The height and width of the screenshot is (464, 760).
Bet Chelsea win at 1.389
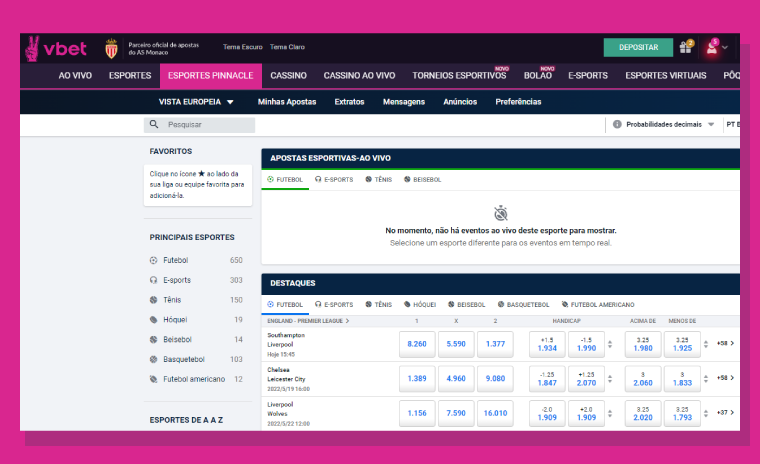pos(417,379)
